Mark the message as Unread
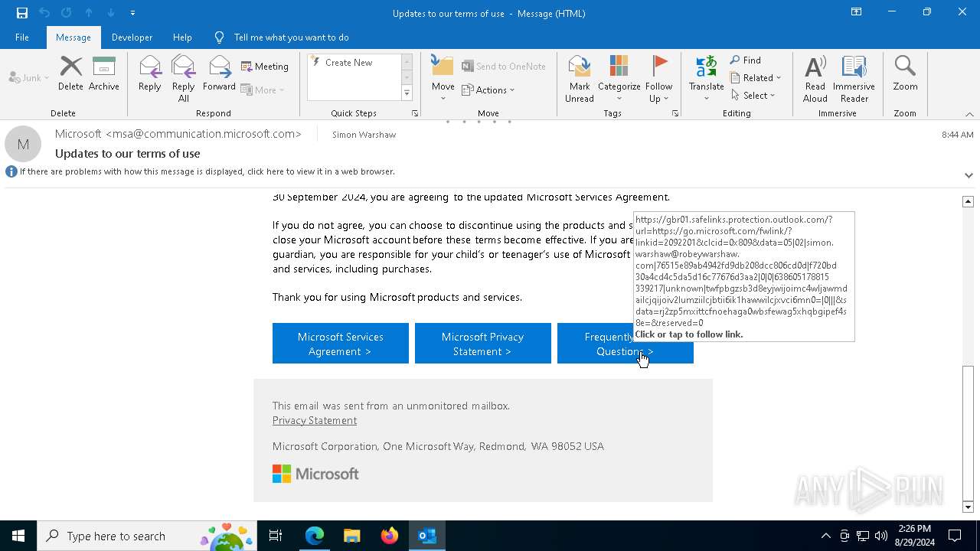This screenshot has width=980, height=551. point(580,79)
